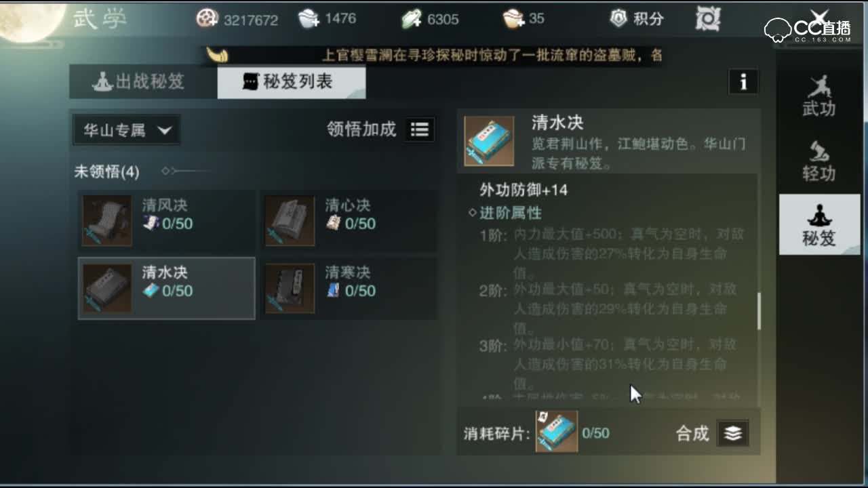Select the 清寒决 manual entry
The image size is (868, 488).
point(349,288)
